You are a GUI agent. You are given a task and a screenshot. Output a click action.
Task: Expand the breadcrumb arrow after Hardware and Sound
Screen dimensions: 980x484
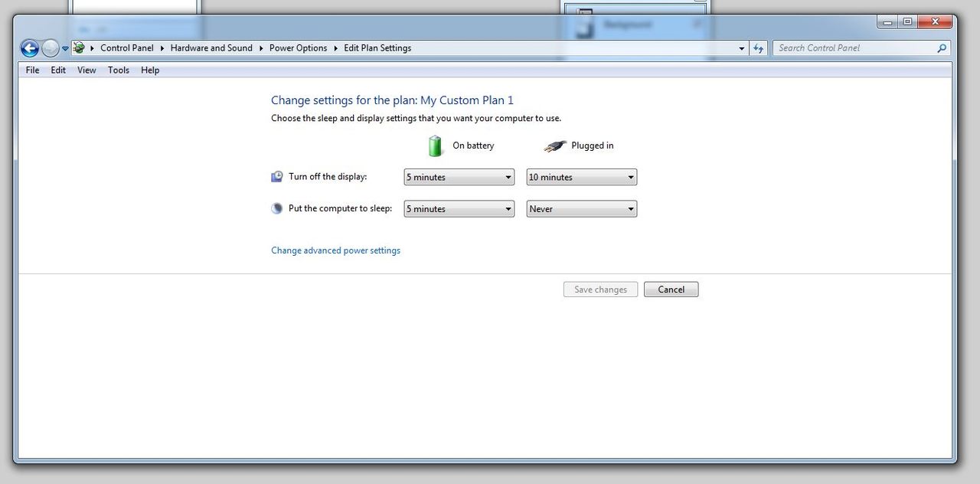coord(261,48)
